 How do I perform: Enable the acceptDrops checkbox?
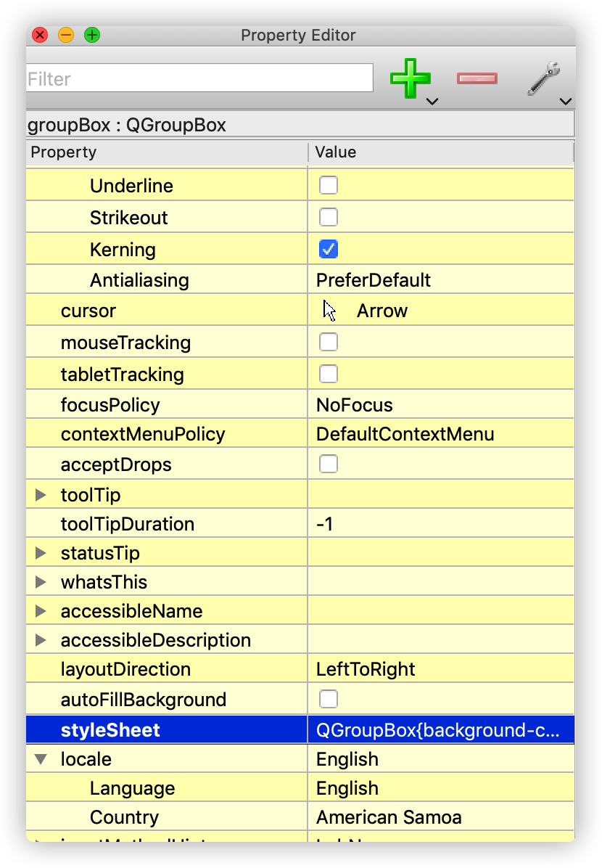pos(329,464)
